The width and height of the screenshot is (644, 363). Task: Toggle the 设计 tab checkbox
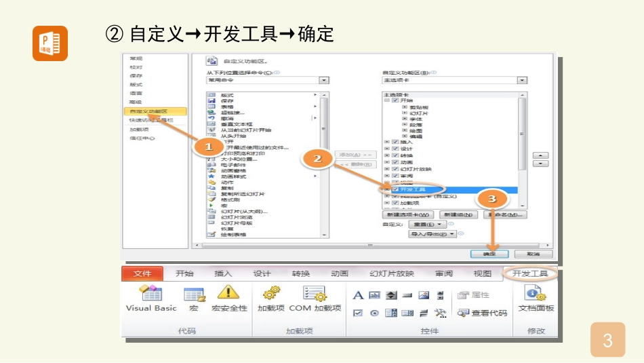tap(395, 149)
